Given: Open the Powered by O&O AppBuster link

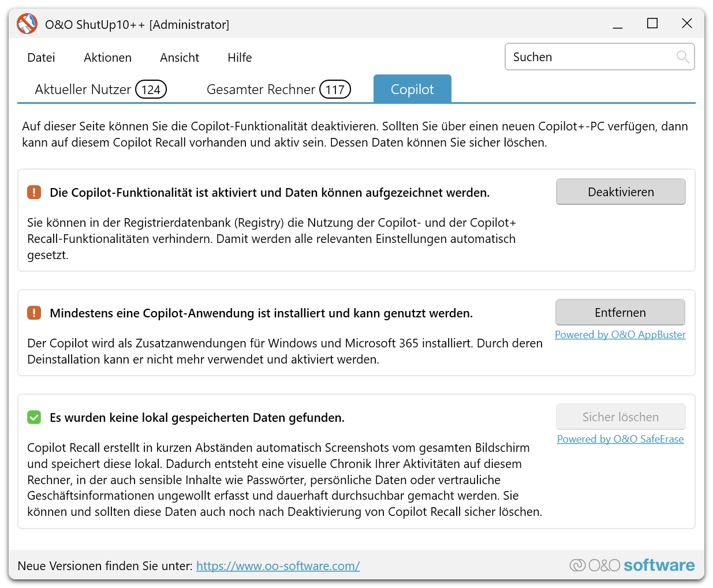Looking at the screenshot, I should click(620, 335).
